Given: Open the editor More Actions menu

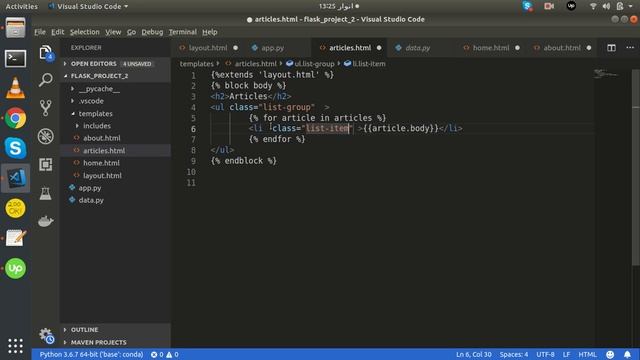Looking at the screenshot, I should [630, 48].
